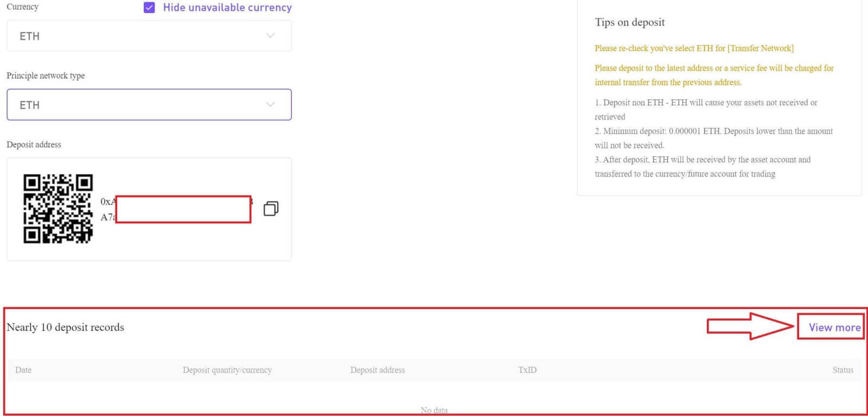
Task: Click the chevron in the network type selector
Action: click(x=270, y=105)
